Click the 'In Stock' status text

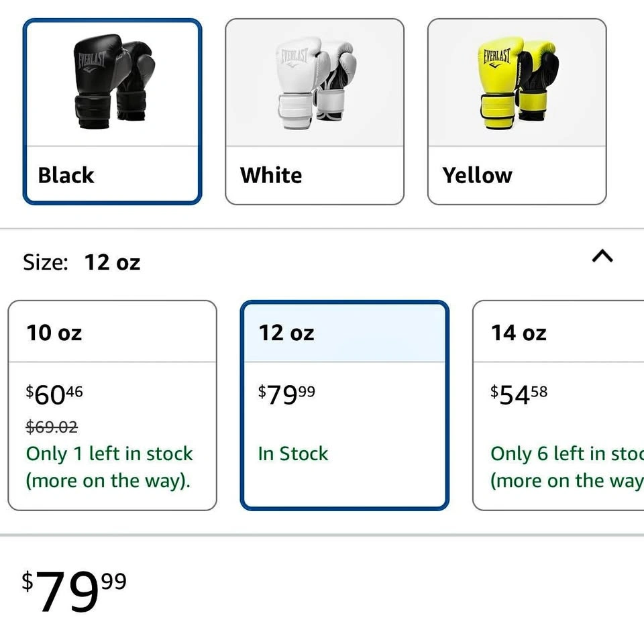[x=293, y=454]
